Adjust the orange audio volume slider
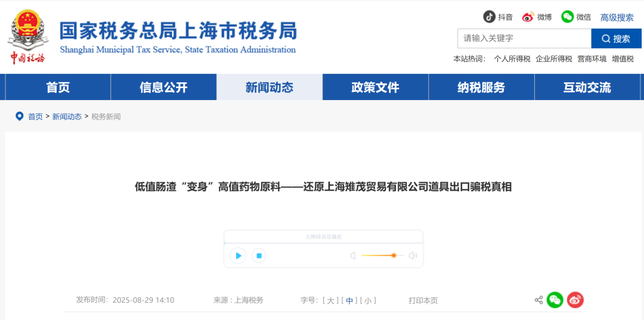This screenshot has height=320, width=644. click(394, 256)
